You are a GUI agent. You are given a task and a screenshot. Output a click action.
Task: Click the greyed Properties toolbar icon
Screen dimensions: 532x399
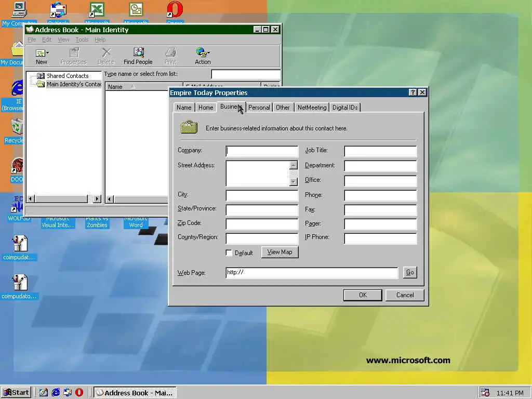tap(74, 52)
